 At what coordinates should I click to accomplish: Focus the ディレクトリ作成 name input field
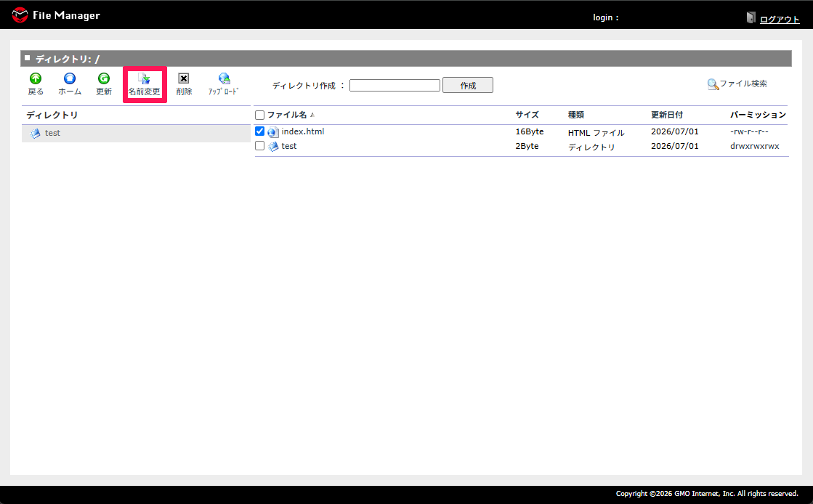coord(395,85)
